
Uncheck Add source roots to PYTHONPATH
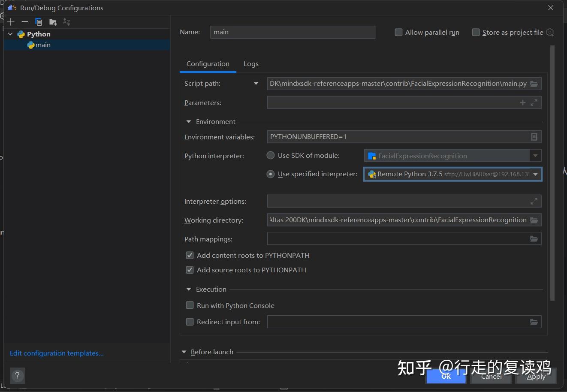190,270
